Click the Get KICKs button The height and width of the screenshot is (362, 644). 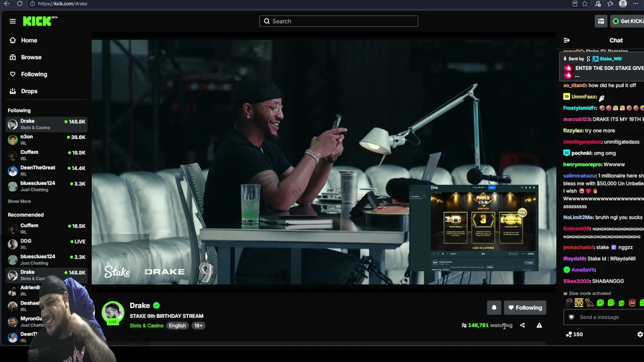[627, 21]
